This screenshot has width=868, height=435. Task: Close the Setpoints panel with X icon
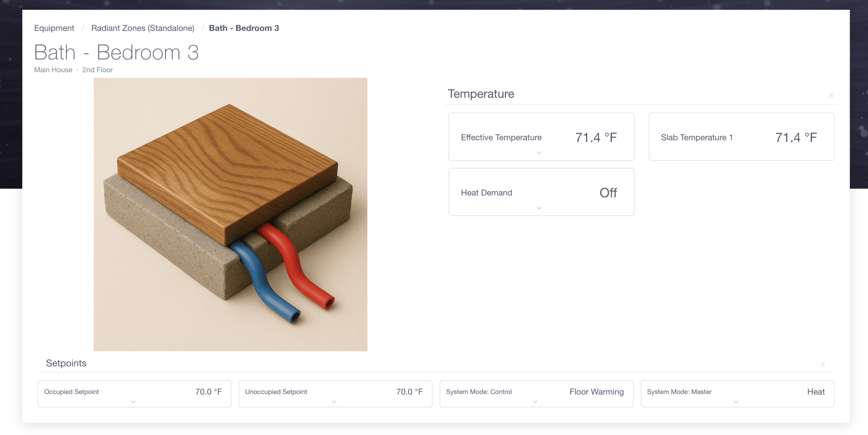tap(823, 365)
